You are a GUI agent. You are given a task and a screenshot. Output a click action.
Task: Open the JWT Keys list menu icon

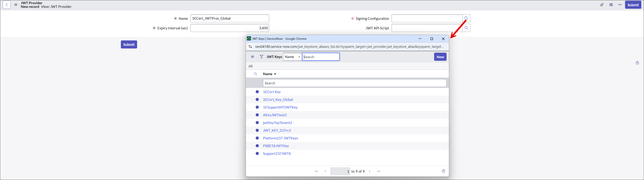tap(252, 57)
